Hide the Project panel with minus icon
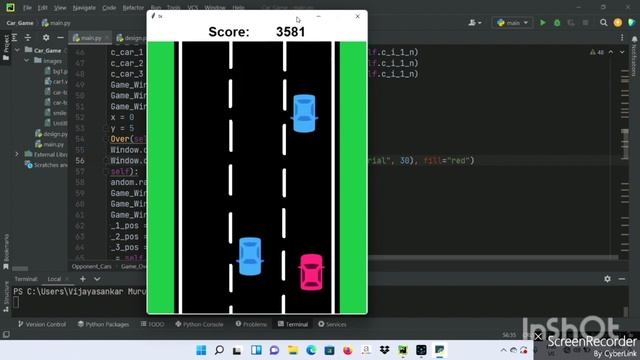This screenshot has height=360, width=640. click(60, 38)
